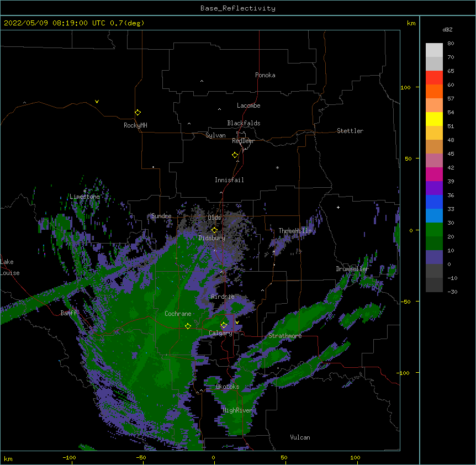This screenshot has width=476, height=465.
Task: Click the Banff label
Action: pyautogui.click(x=68, y=313)
